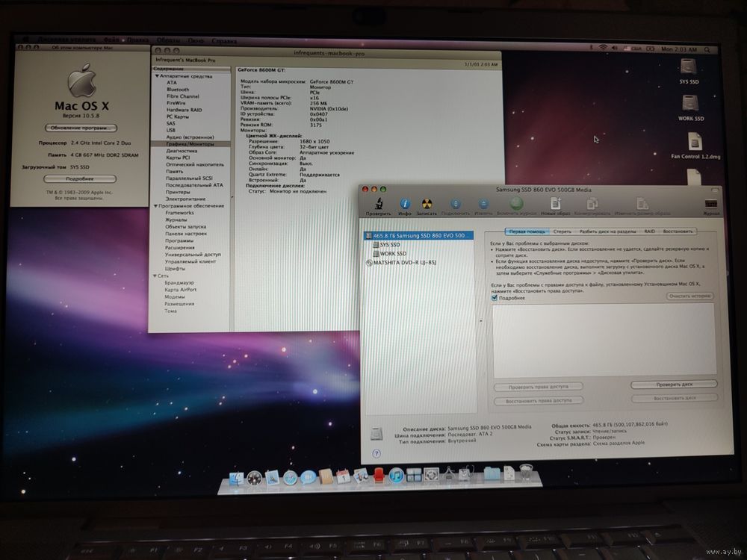
Task: Click the help question mark button
Action: (376, 452)
